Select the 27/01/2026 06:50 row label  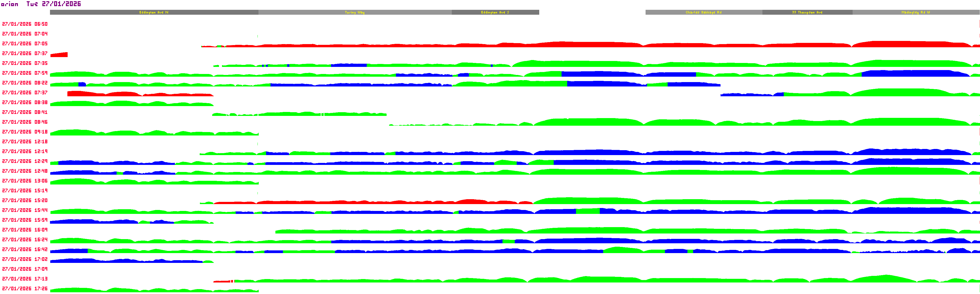25,24
